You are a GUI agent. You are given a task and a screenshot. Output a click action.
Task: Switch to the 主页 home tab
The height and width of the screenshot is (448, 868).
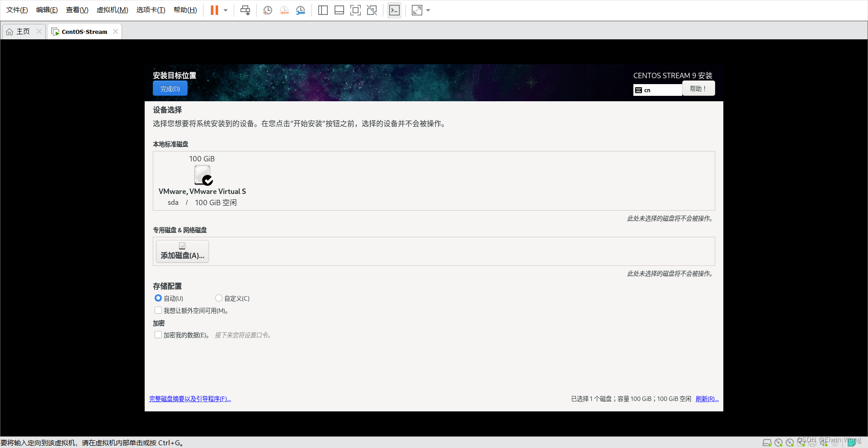click(23, 32)
